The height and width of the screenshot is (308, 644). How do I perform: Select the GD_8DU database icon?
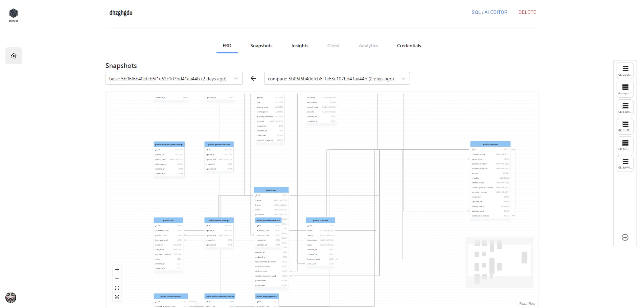pyautogui.click(x=625, y=145)
